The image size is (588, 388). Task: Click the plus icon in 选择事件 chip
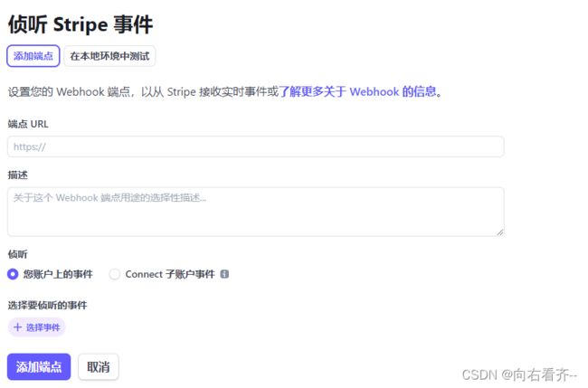17,327
